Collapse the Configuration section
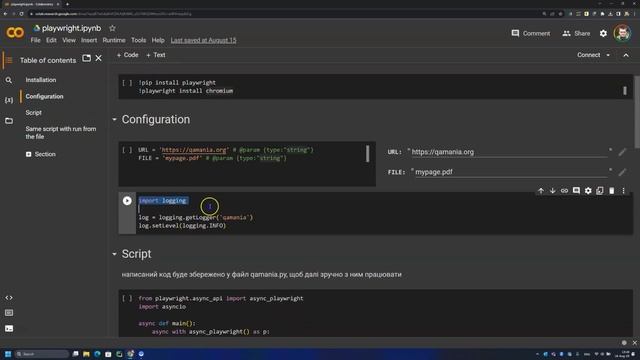Image resolution: width=640 pixels, height=360 pixels. [114, 120]
